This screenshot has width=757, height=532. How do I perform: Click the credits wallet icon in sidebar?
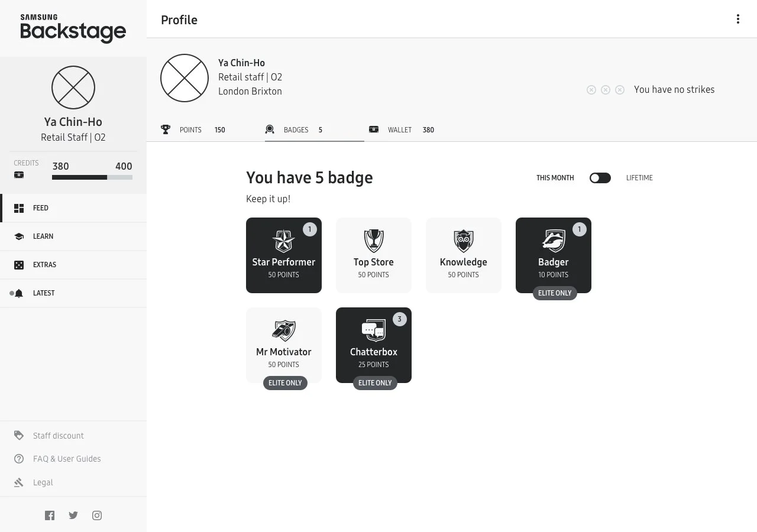click(19, 175)
